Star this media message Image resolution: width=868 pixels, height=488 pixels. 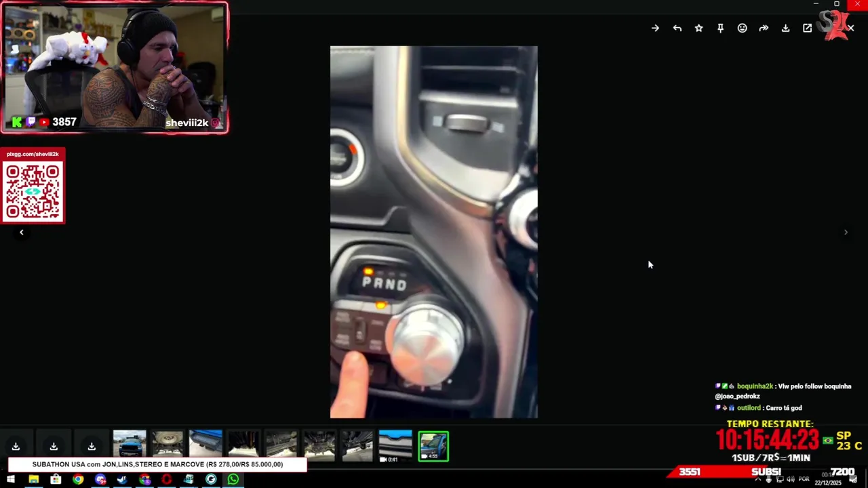click(x=698, y=28)
